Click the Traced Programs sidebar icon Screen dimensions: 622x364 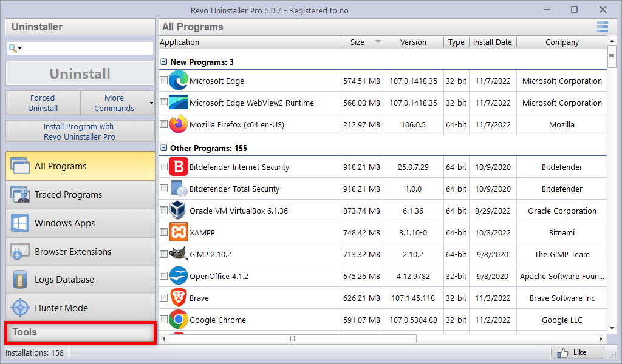tap(20, 195)
